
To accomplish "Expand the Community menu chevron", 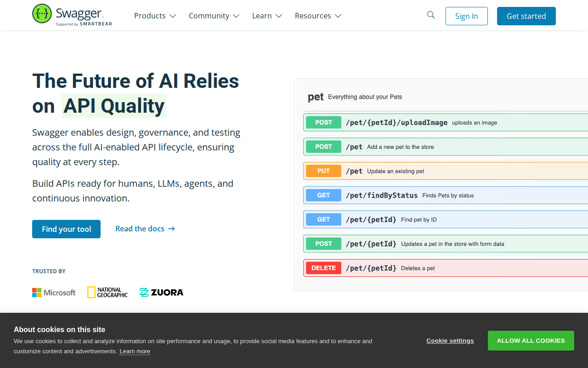I will click(236, 16).
